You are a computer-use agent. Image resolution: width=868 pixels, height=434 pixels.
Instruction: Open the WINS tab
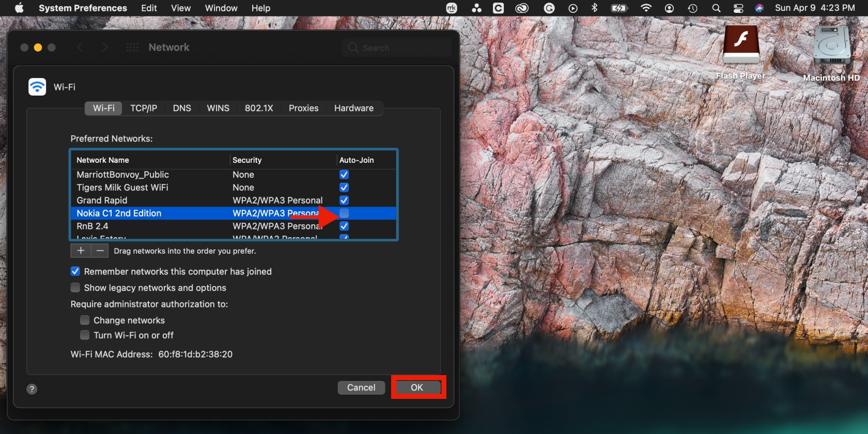pyautogui.click(x=218, y=108)
